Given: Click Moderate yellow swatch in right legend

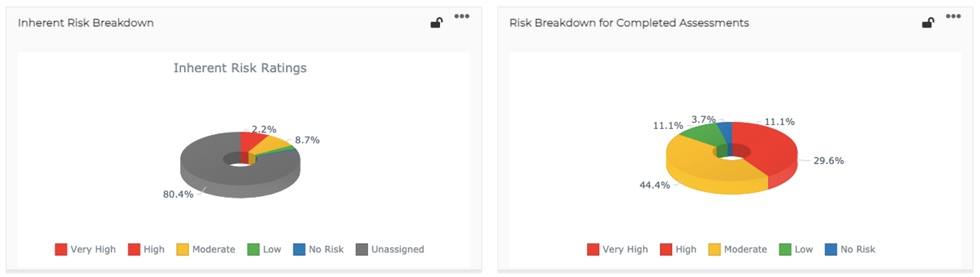Looking at the screenshot, I should 714,249.
